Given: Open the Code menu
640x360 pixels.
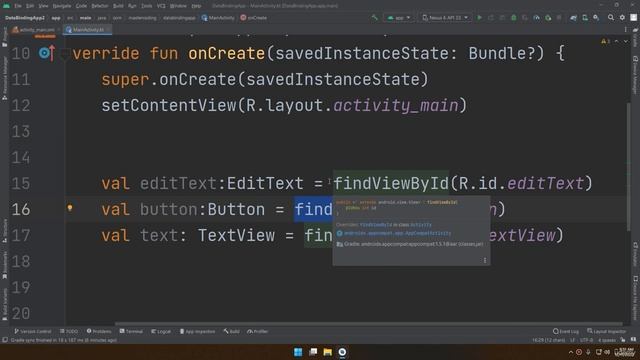Looking at the screenshot, I should [x=82, y=6].
